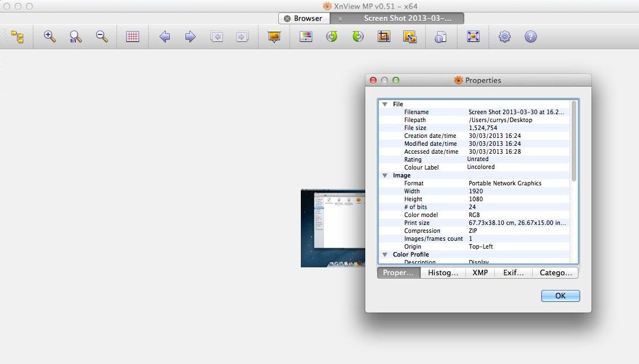Screen dimensions: 639x364
Task: Click the Zoom Out magnifier icon
Action: tap(102, 37)
